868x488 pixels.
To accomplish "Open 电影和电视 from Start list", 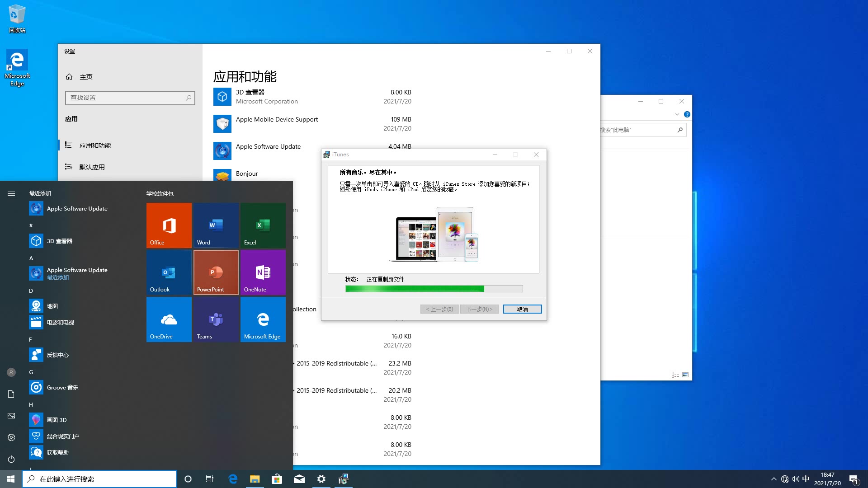I will 81,322.
